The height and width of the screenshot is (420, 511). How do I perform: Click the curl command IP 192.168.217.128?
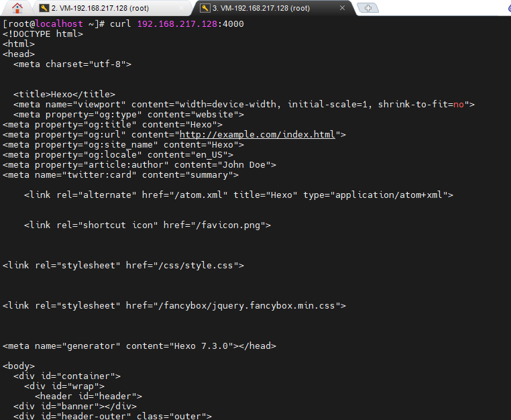point(177,24)
